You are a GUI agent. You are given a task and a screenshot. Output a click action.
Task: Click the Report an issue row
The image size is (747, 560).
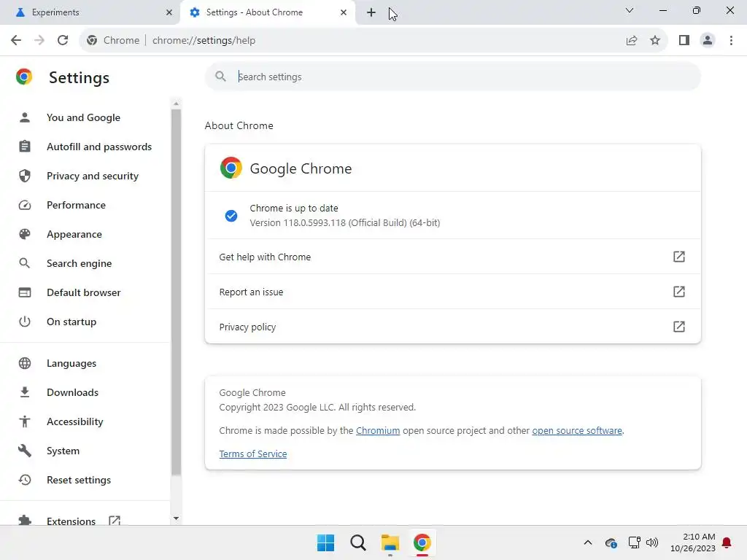(452, 292)
